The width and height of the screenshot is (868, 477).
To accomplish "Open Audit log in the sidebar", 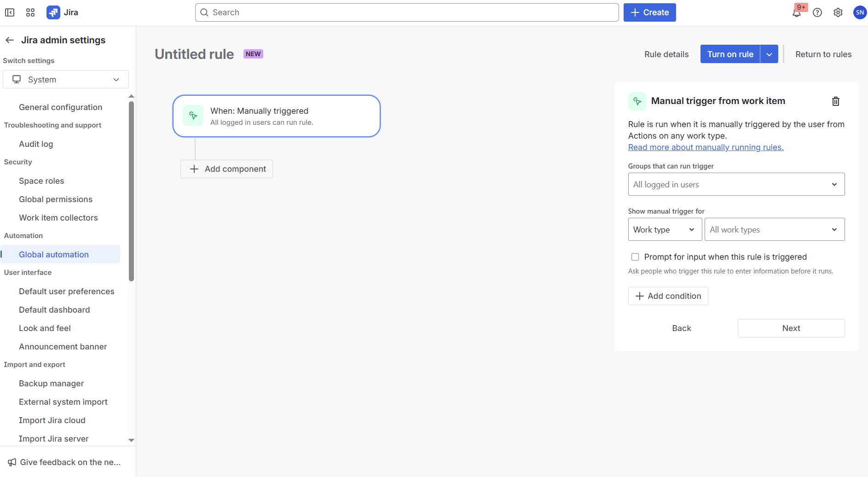I will (x=36, y=144).
